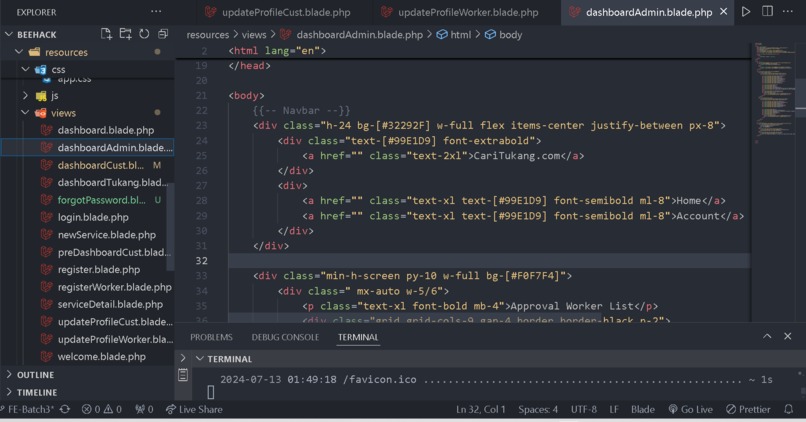806x422 pixels.
Task: Open registerWorker.blade.php in Explorer
Action: [x=115, y=287]
